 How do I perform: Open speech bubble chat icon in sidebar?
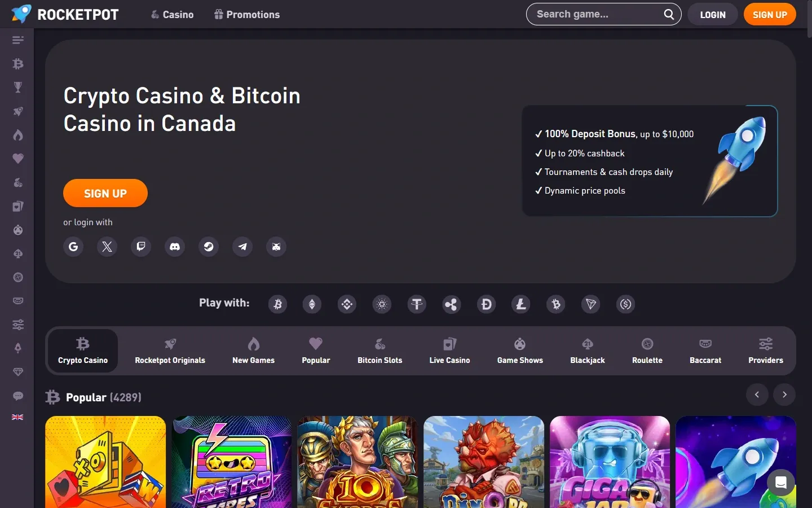18,396
